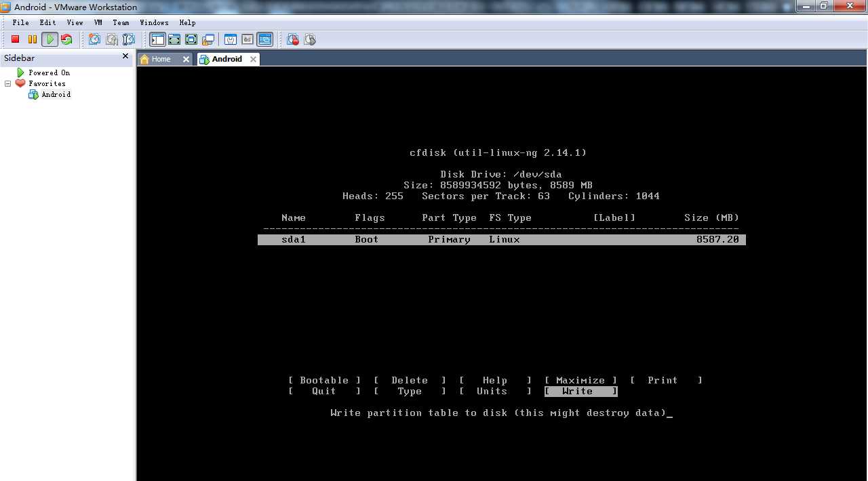The image size is (868, 481).
Task: Select Powered On in the sidebar
Action: pyautogui.click(x=49, y=72)
